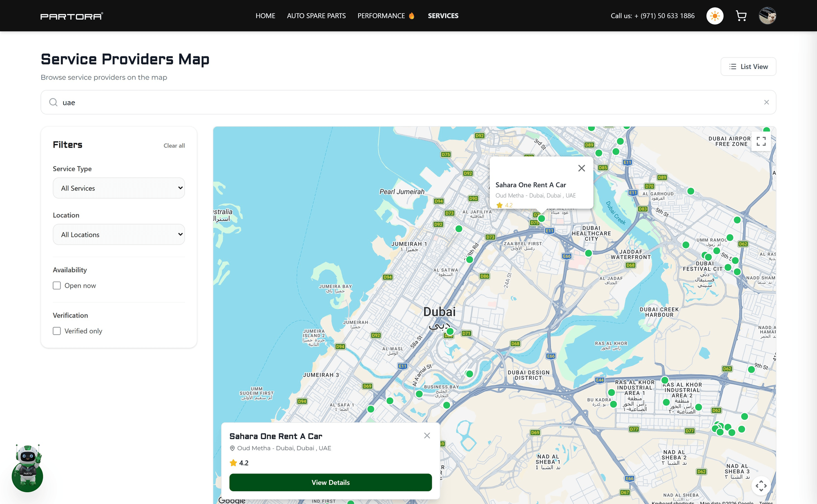Click the green marker above Business Bay label
Screen dimensions: 817x504
pos(469,374)
